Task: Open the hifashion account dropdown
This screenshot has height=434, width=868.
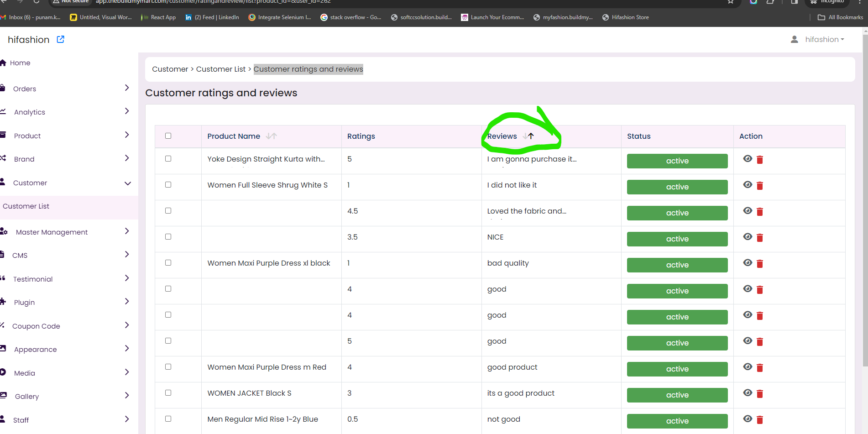Action: pos(824,40)
